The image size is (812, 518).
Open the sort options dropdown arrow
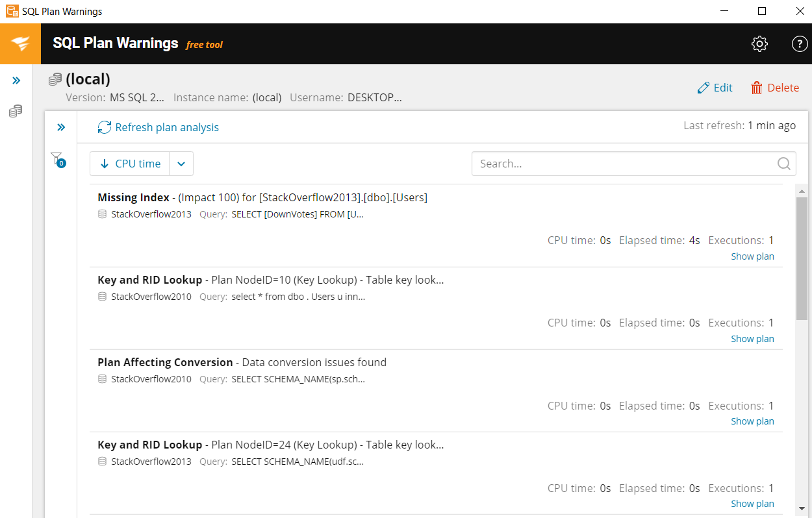coord(181,164)
